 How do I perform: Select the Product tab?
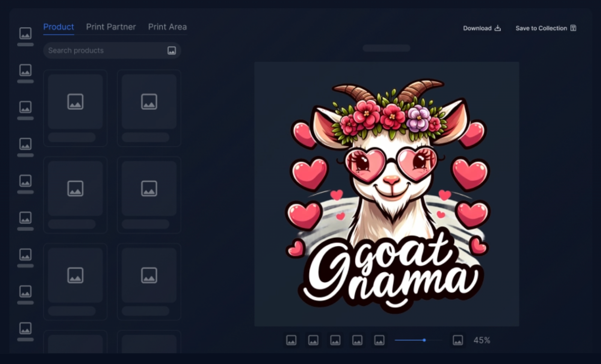coord(59,27)
